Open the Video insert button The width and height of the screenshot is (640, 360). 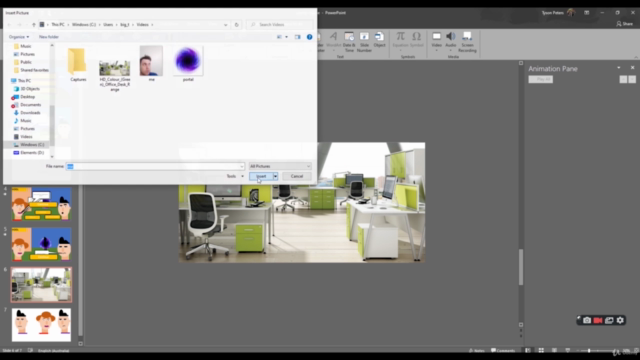tap(436, 41)
